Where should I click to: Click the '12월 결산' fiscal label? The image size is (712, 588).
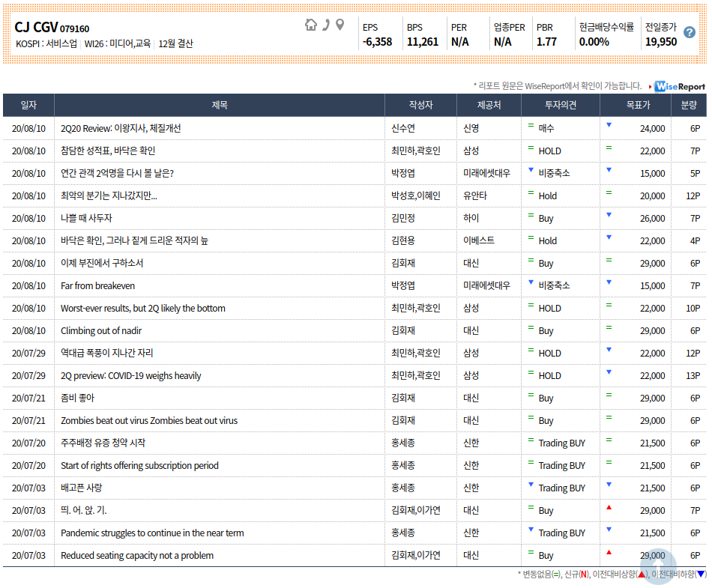point(175,43)
